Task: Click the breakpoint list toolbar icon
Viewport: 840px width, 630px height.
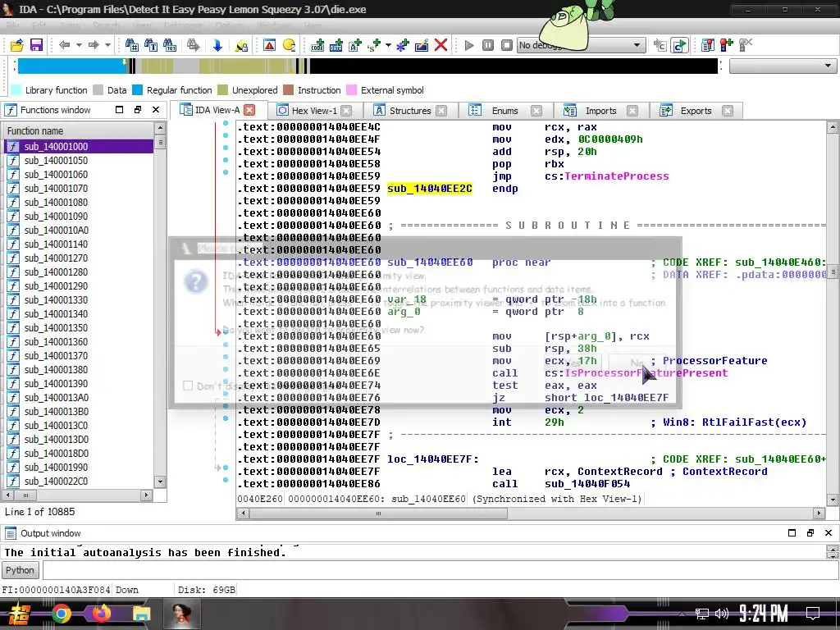Action: pyautogui.click(x=708, y=45)
